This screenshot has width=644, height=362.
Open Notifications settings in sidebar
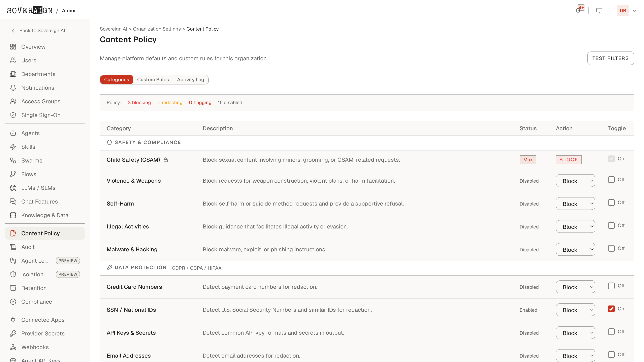click(45, 88)
